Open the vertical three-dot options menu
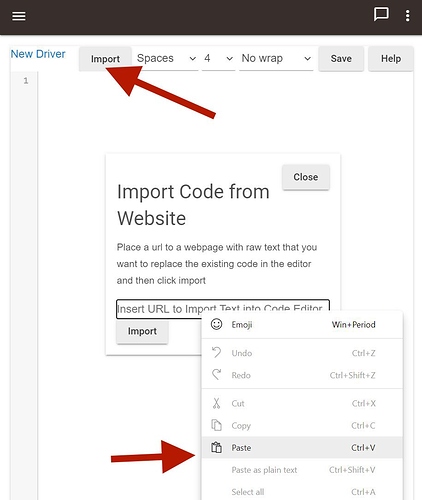Viewport: 422px width, 500px height. point(407,15)
